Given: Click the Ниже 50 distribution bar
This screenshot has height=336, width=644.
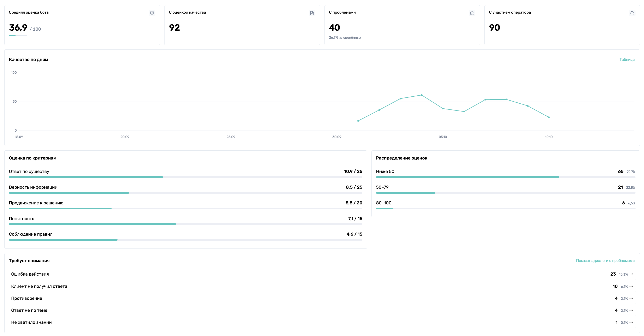Looking at the screenshot, I should click(x=506, y=177).
